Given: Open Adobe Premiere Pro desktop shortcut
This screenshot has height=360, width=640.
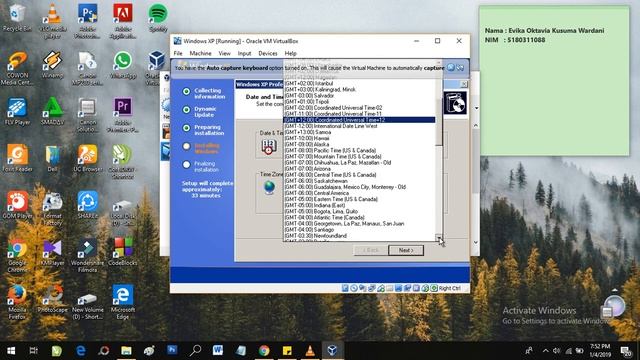Looking at the screenshot, I should point(123,115).
